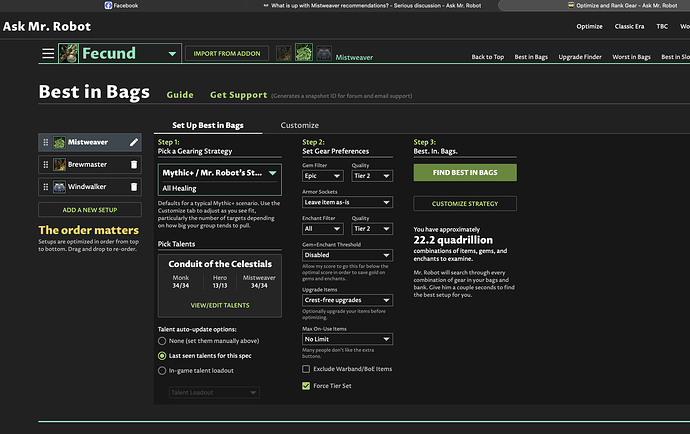Click the 22.2 quadrillion text
Viewport: 690px width, 434px height.
(x=453, y=240)
